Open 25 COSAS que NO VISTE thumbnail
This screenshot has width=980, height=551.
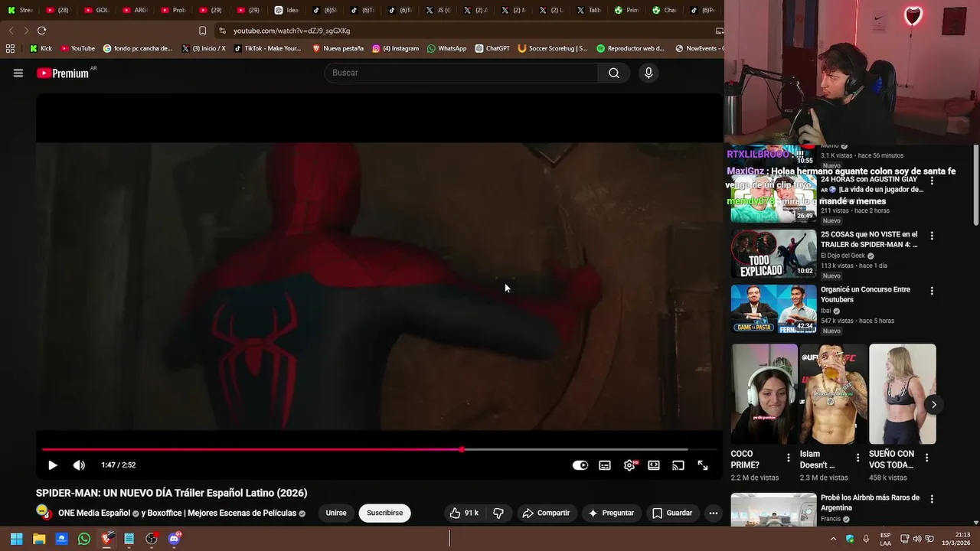(773, 253)
